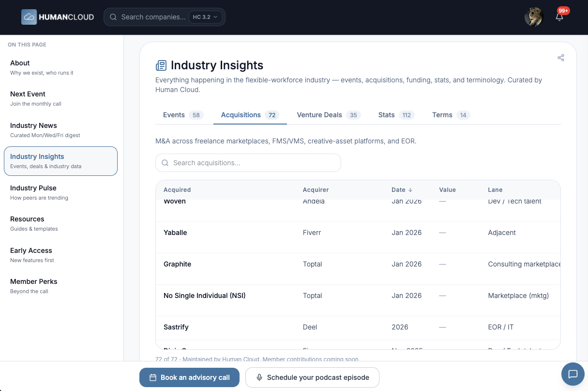This screenshot has height=391, width=588.
Task: Click the search magnifier icon in top bar
Action: coord(113,17)
